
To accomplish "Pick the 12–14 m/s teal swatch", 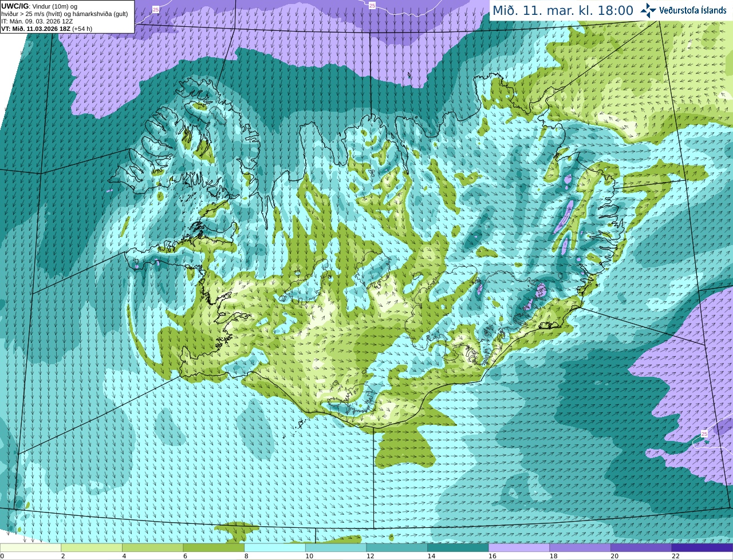I will (x=397, y=548).
